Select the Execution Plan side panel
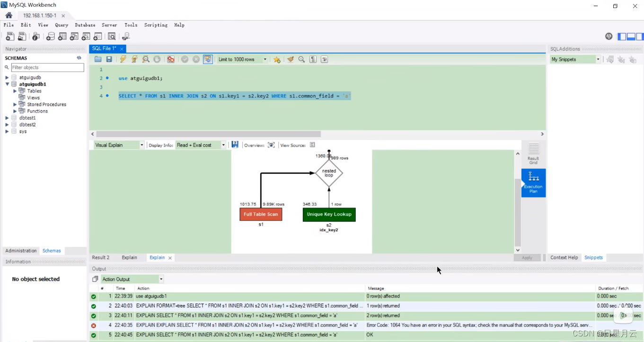 point(533,183)
